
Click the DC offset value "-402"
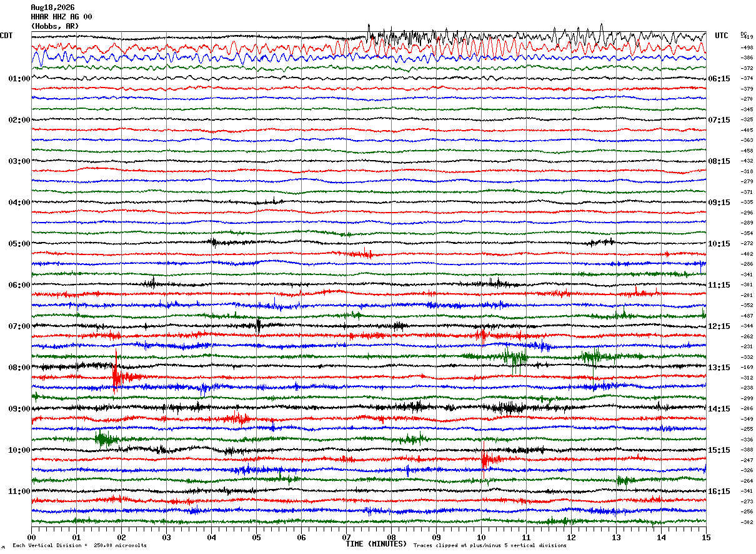(x=747, y=254)
